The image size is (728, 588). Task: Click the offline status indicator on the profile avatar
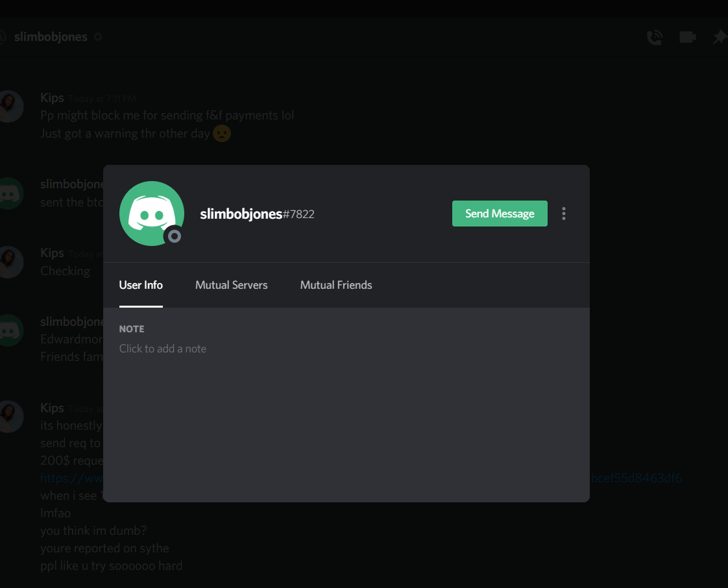click(x=174, y=236)
